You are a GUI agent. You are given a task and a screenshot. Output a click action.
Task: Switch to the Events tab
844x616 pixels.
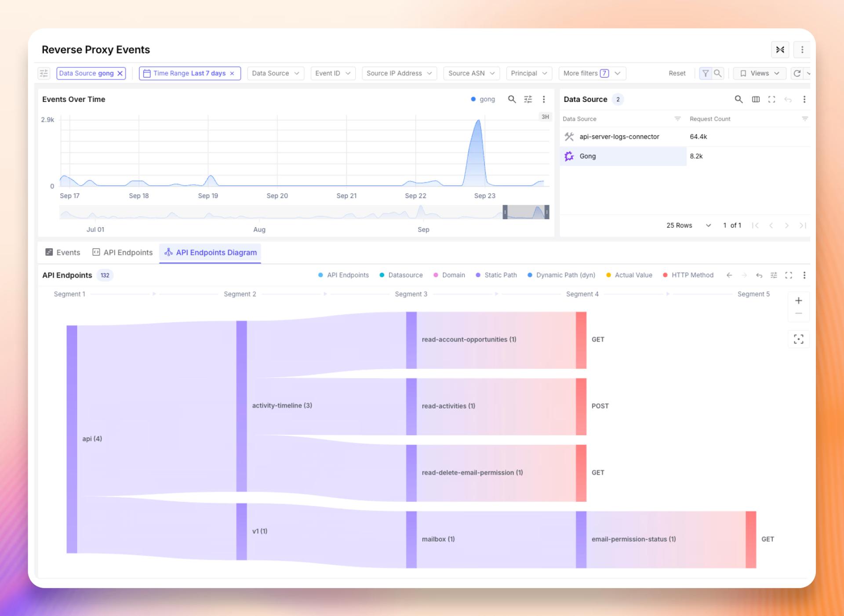click(63, 253)
